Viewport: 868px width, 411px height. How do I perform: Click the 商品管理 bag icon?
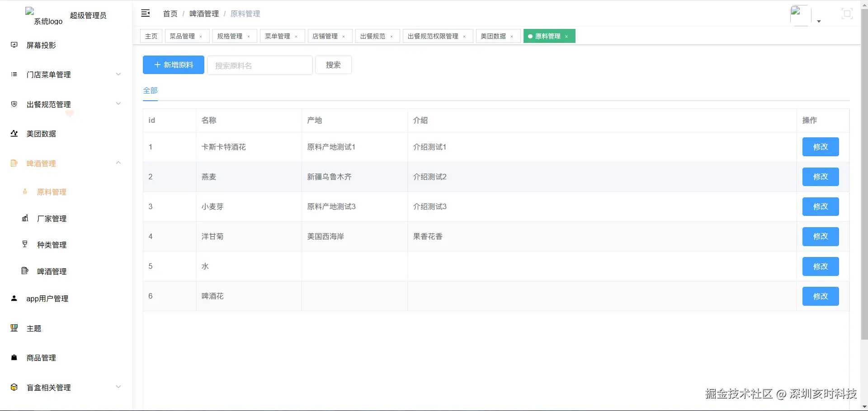tap(14, 357)
